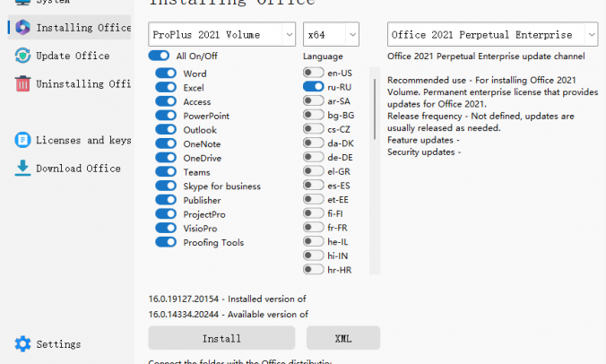Enable the ar-SA language switch
Screen dimensions: 606x364
(x=314, y=100)
